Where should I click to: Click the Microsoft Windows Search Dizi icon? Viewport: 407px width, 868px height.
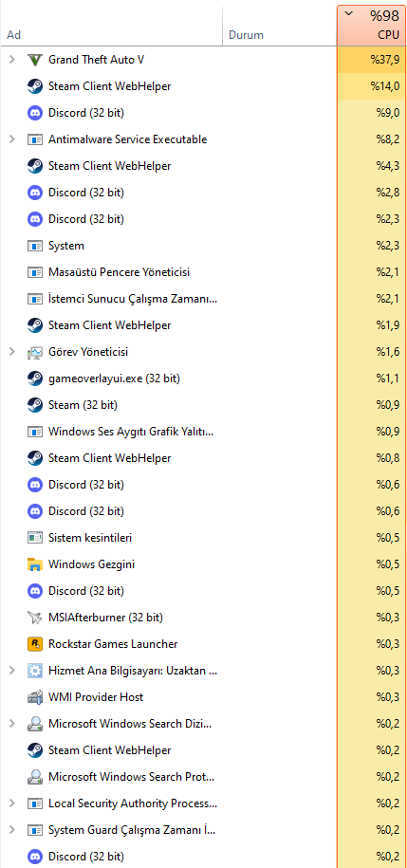click(x=35, y=724)
